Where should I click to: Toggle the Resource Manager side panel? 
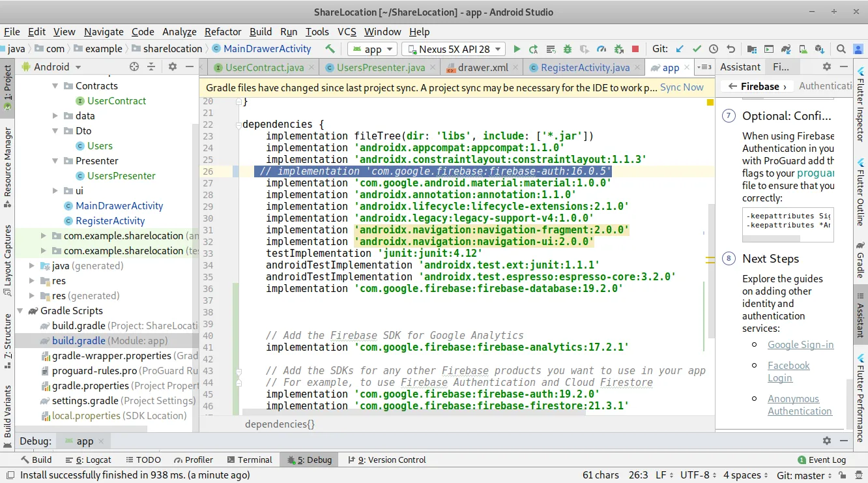7,168
